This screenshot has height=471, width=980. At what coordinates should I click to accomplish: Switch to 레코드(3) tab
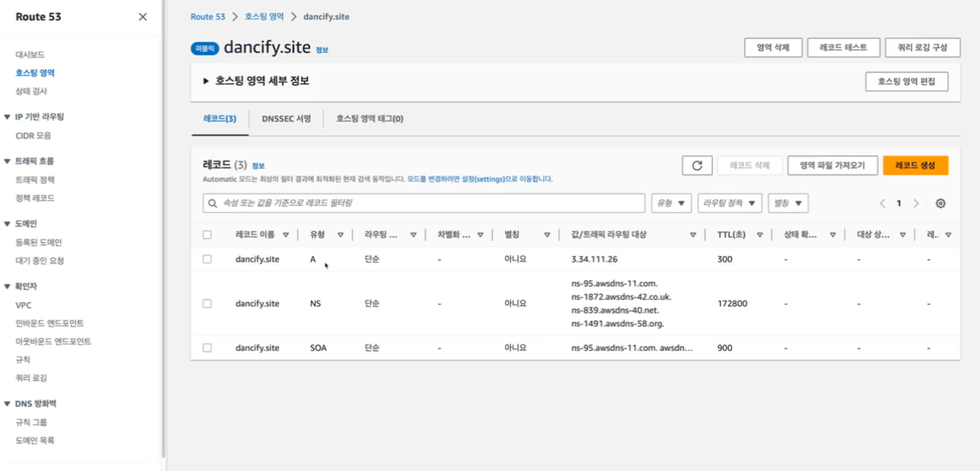pos(219,119)
